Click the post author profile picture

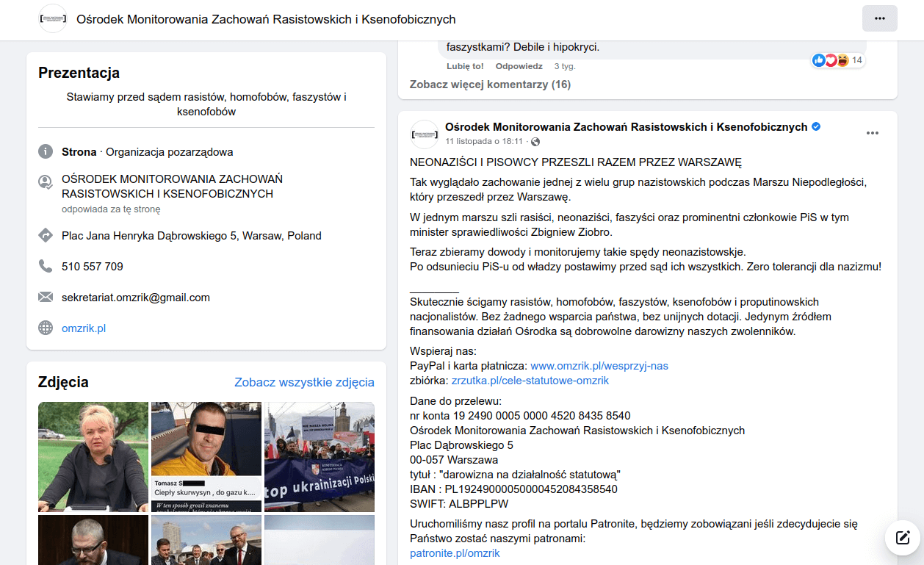tap(425, 134)
